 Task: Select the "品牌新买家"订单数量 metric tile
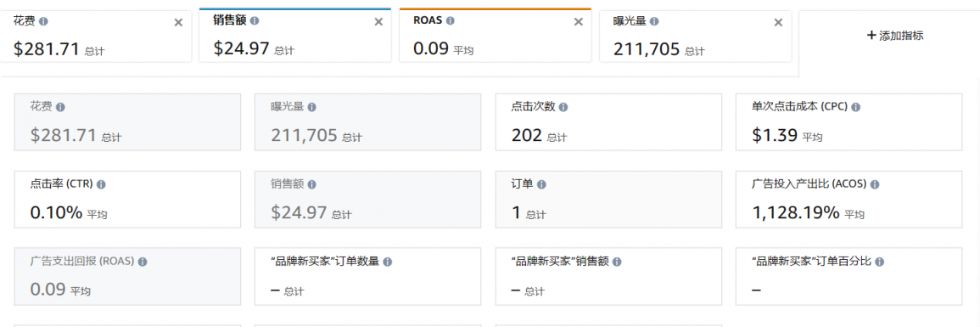[x=367, y=276]
